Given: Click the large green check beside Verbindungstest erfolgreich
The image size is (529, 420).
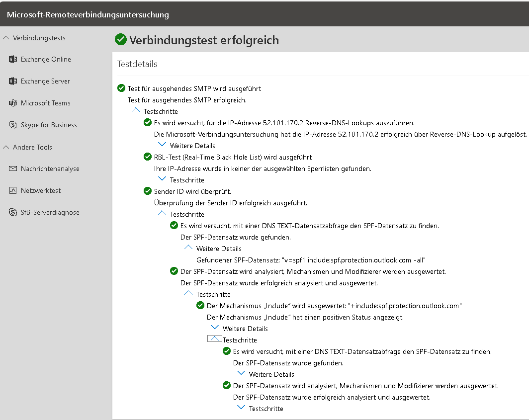Looking at the screenshot, I should [x=121, y=39].
